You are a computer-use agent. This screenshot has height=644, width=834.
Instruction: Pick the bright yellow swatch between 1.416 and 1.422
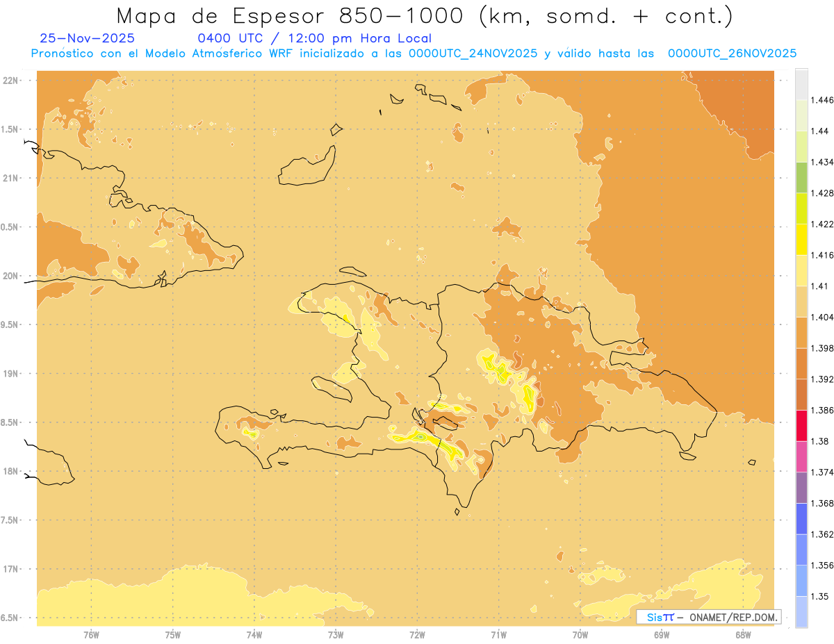pyautogui.click(x=801, y=239)
